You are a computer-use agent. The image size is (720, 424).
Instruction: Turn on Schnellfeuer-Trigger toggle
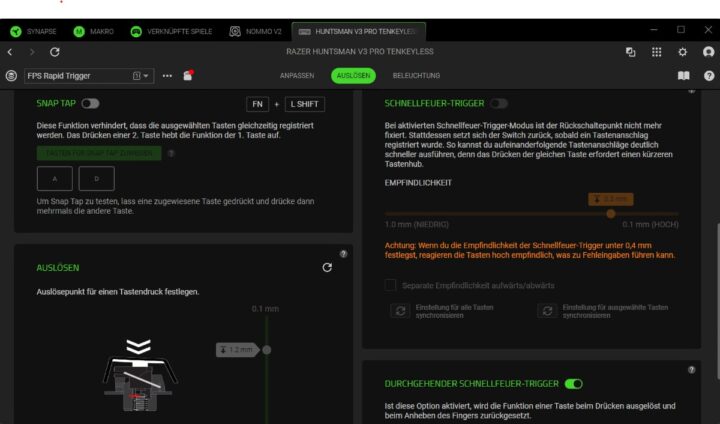coord(498,103)
